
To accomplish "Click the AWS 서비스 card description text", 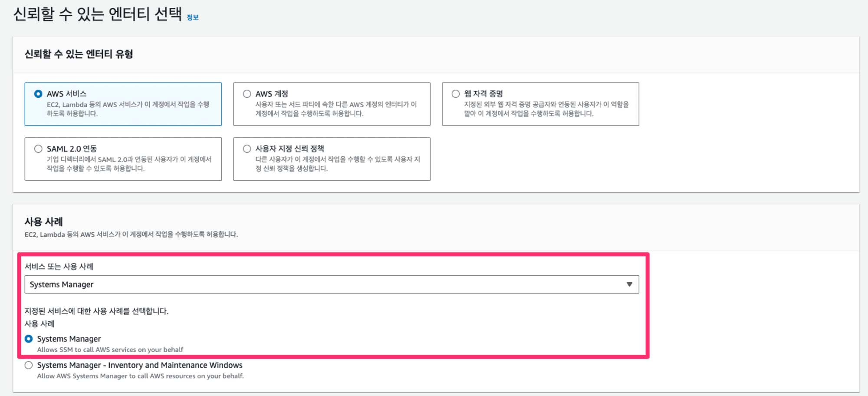I will 128,109.
